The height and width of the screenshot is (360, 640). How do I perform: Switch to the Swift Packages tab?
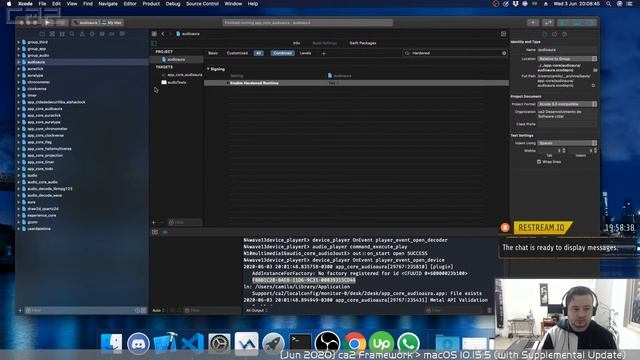click(363, 43)
